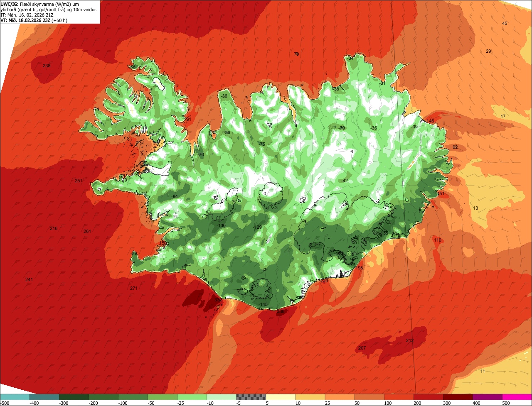Screen dimensions: 532x406
Task: Click the 0 value over the central glacier
Action: tap(265, 193)
